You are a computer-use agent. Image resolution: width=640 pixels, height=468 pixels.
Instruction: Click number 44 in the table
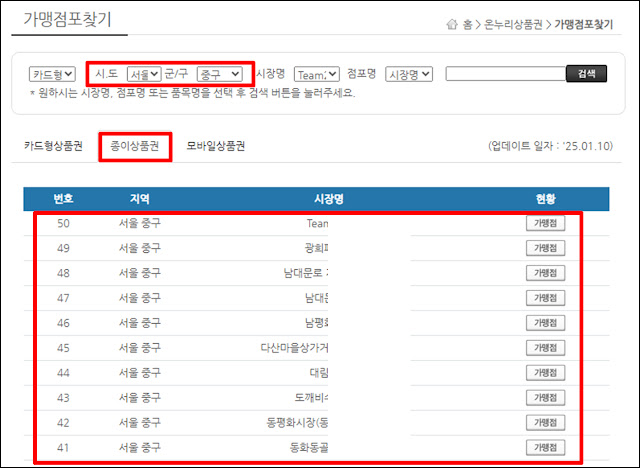tap(63, 373)
